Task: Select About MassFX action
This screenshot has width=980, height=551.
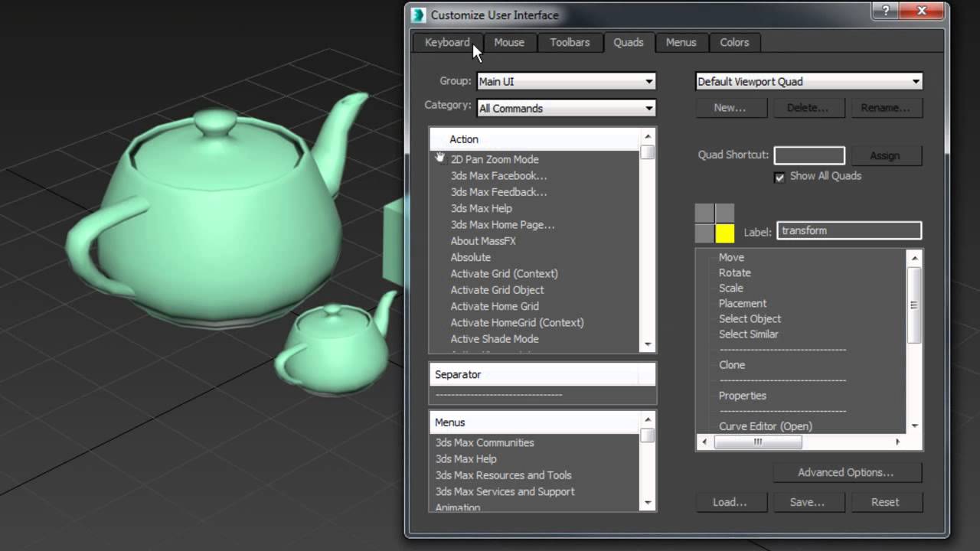Action: click(483, 241)
